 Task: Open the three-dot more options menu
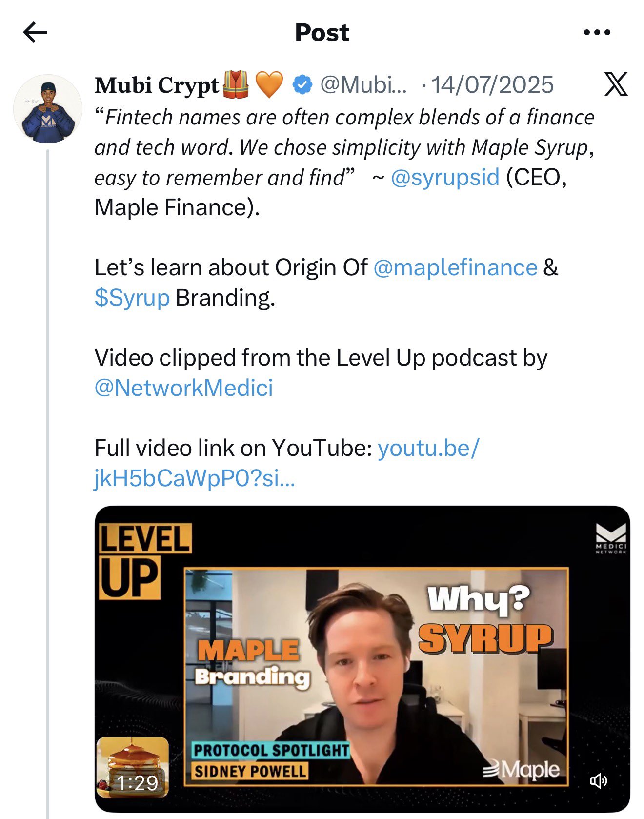[x=597, y=33]
